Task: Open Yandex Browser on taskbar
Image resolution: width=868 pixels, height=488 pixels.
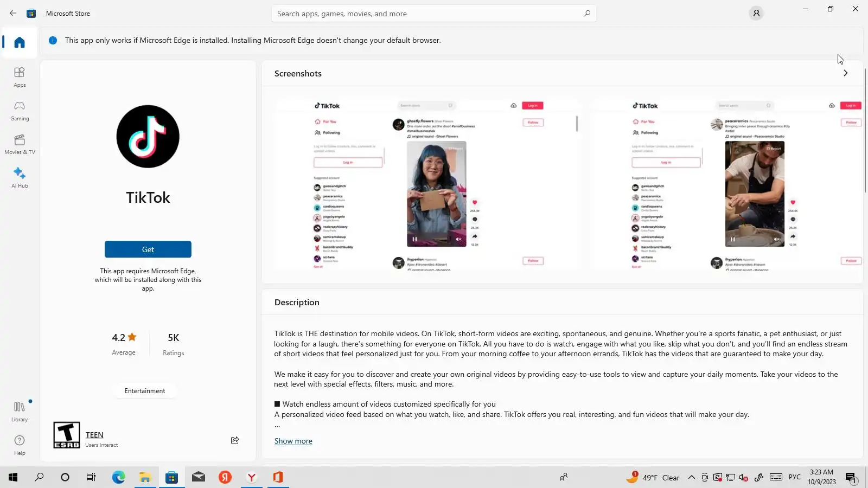Action: 252,477
